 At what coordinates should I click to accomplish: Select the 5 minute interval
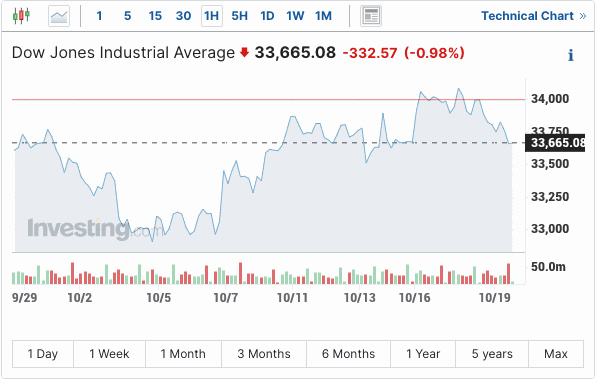pyautogui.click(x=128, y=16)
